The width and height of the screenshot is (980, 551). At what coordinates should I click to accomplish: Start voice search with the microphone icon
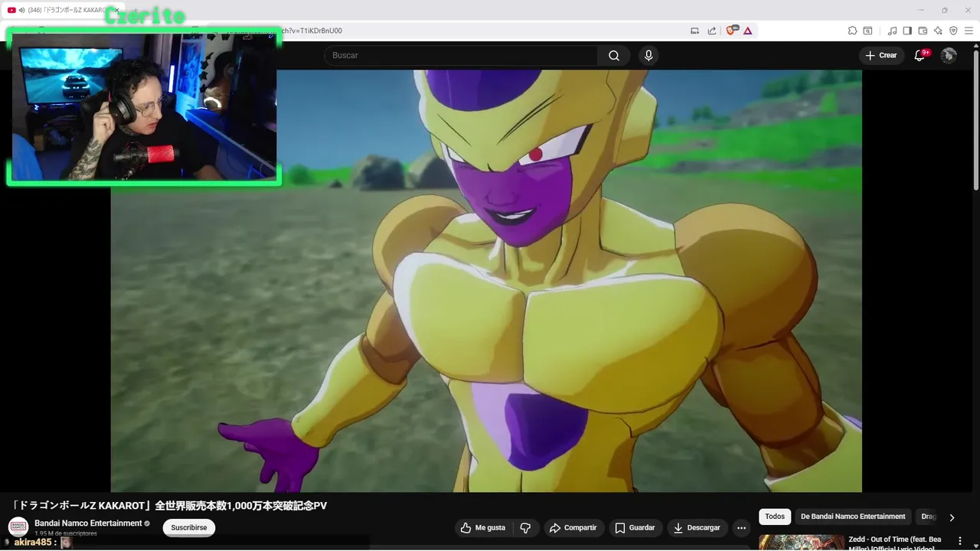(648, 55)
